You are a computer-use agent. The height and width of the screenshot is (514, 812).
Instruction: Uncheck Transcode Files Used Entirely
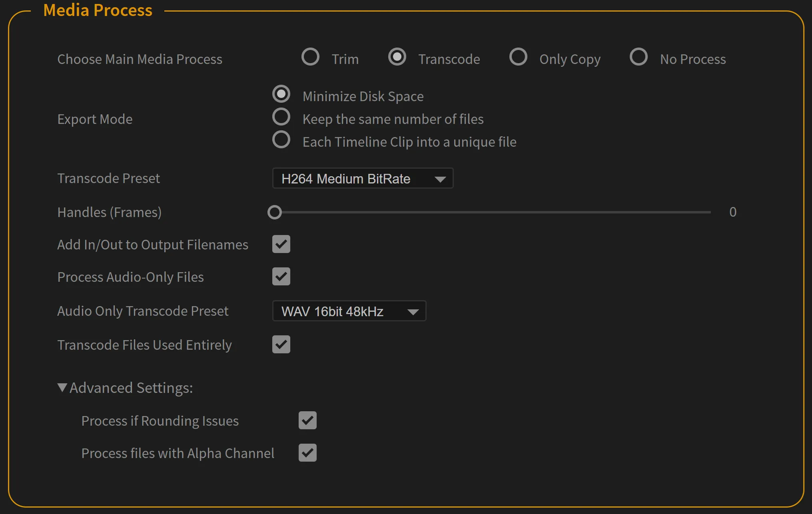pos(281,345)
